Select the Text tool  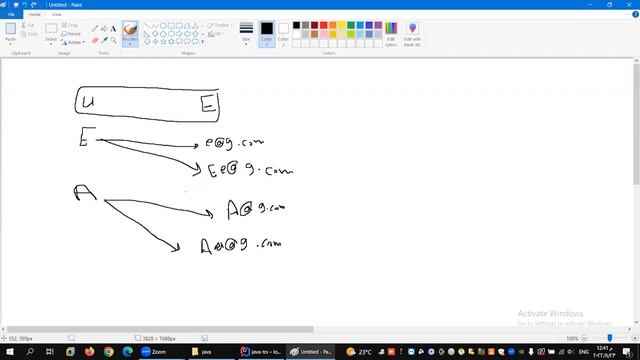[x=113, y=29]
